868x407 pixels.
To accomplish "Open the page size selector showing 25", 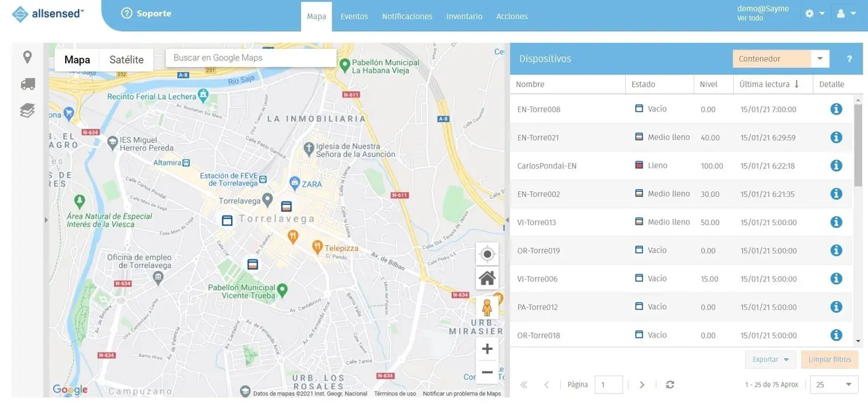I will [x=833, y=384].
